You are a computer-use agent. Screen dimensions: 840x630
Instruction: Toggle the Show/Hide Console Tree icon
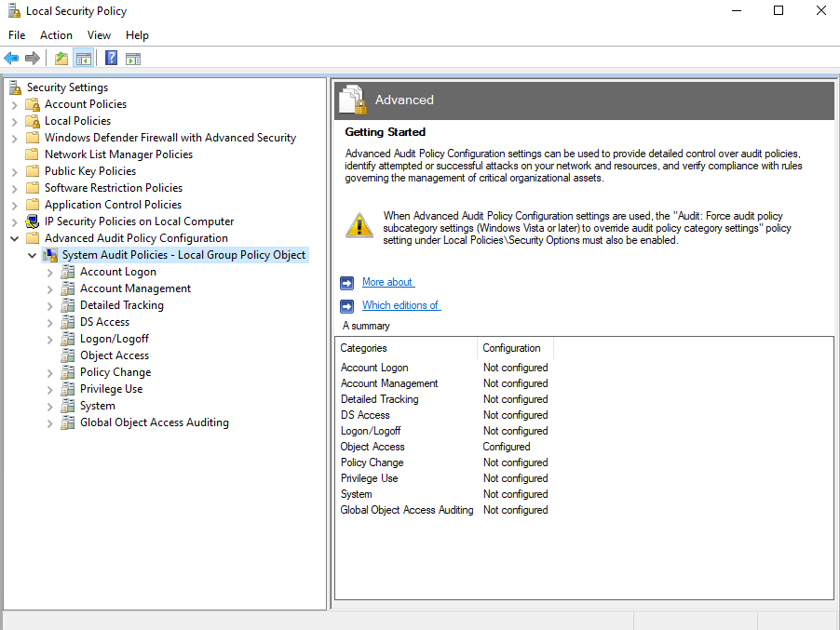coord(84,59)
